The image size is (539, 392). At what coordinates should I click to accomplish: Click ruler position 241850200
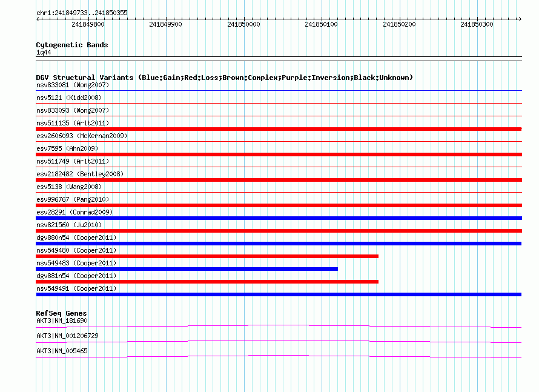point(399,24)
